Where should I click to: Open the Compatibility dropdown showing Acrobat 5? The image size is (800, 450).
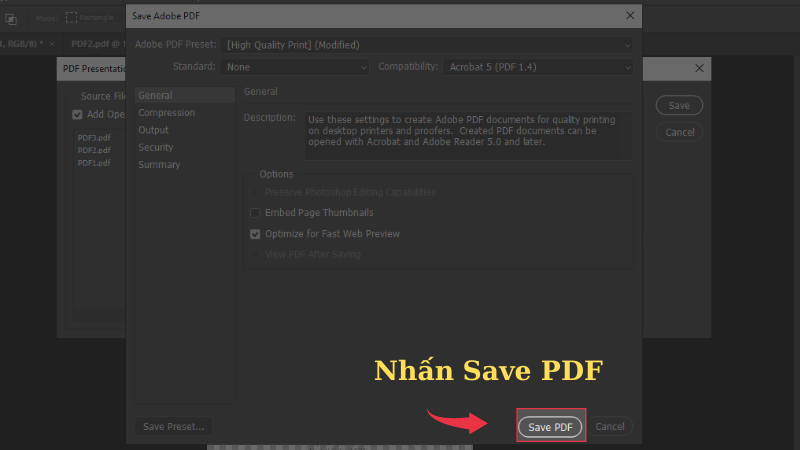click(x=538, y=67)
